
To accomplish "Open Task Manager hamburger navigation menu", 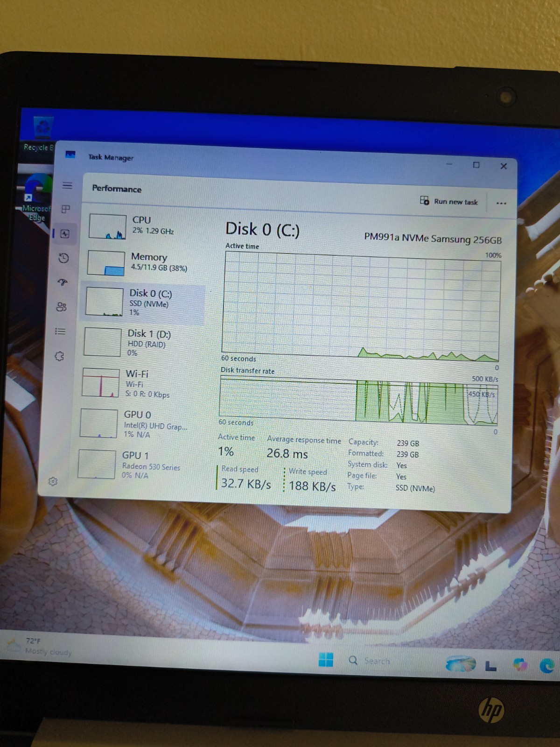I will (x=67, y=185).
